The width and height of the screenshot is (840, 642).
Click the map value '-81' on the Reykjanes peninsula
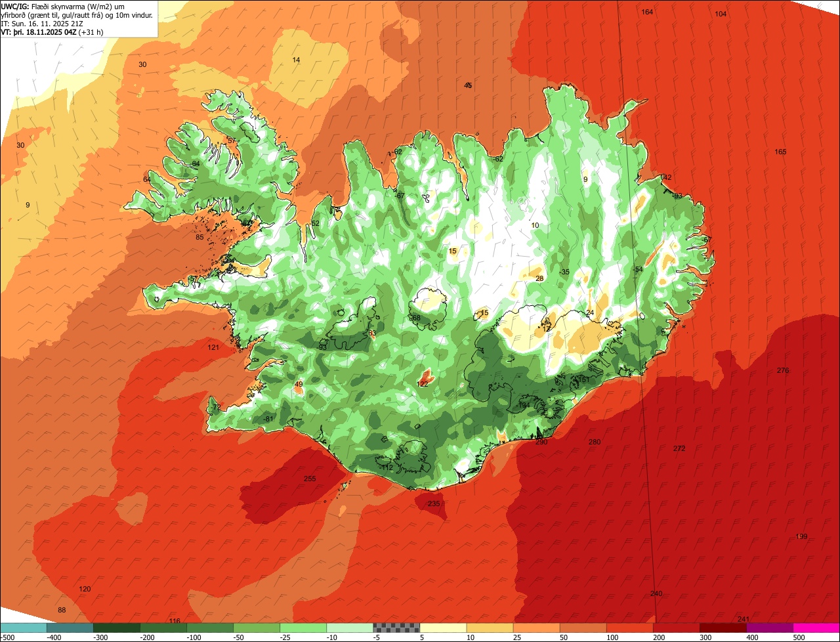268,419
